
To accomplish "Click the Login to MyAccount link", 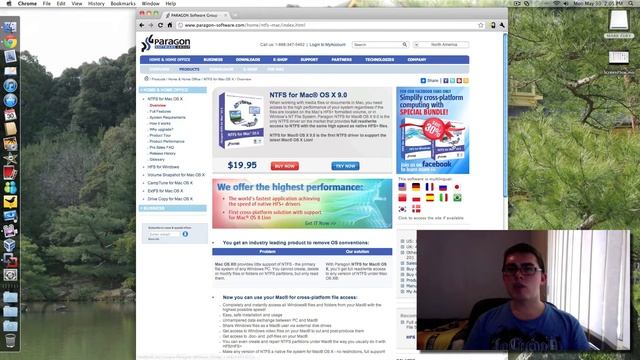I will pos(327,44).
